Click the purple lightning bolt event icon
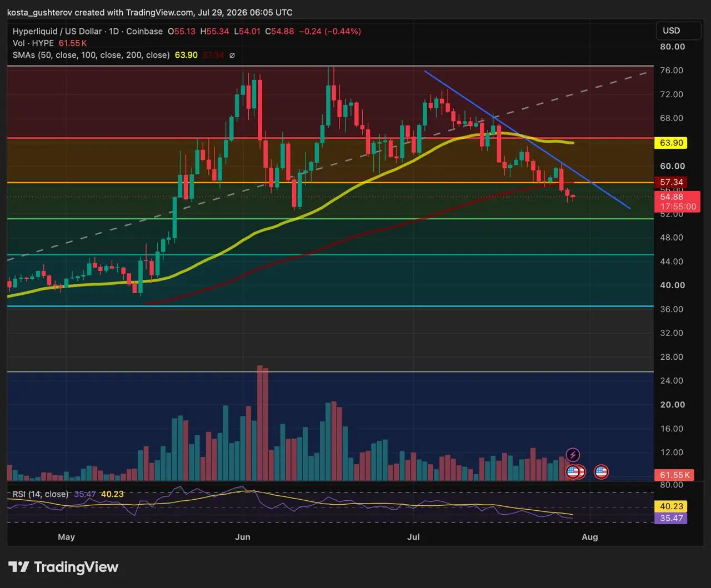Image resolution: width=711 pixels, height=588 pixels. 573,455
